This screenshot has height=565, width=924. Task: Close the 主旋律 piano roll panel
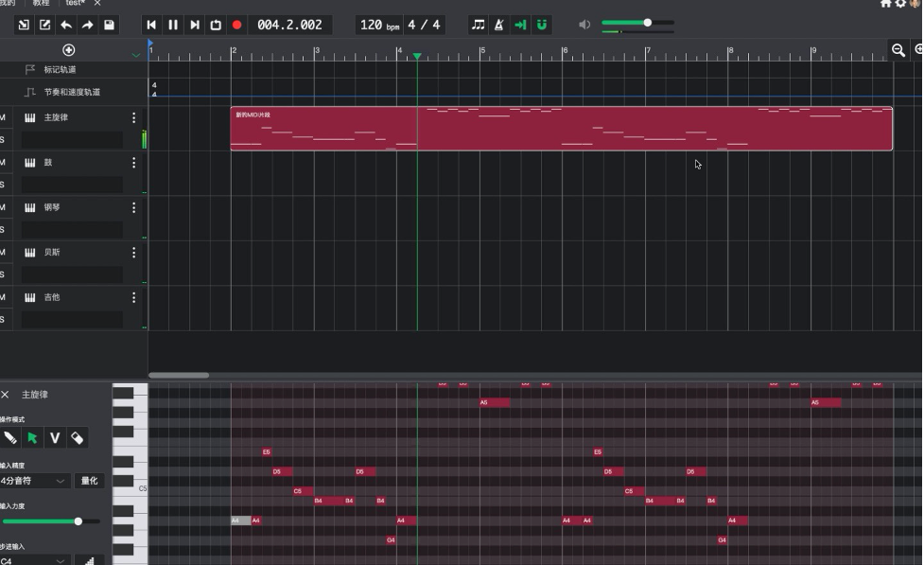[x=6, y=395]
